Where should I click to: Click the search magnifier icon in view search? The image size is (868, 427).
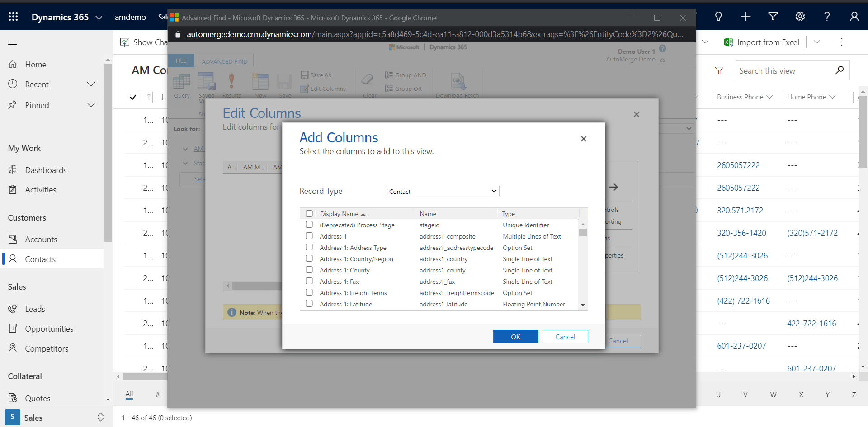(840, 70)
